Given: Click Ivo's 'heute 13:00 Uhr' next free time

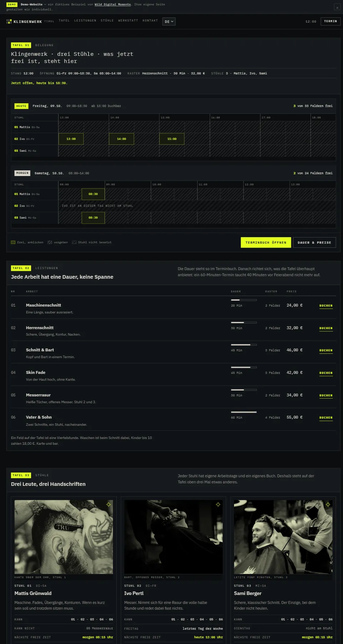Looking at the screenshot, I should [208, 637].
